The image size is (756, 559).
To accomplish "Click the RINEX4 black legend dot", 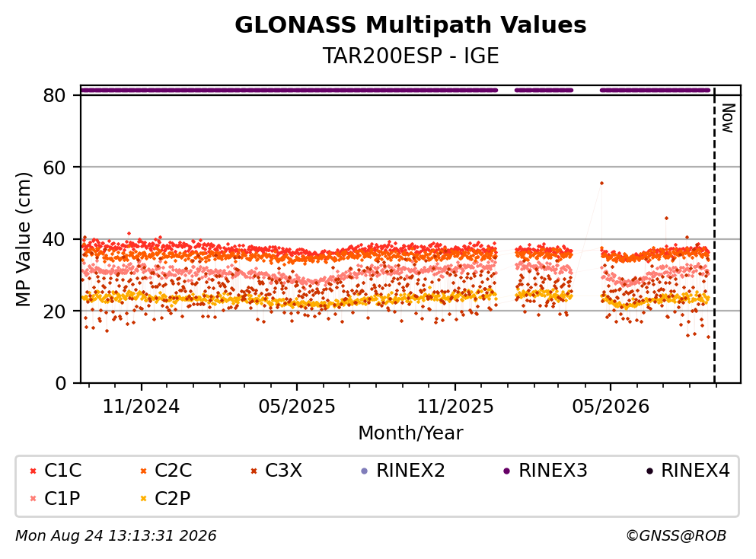I will tap(649, 471).
